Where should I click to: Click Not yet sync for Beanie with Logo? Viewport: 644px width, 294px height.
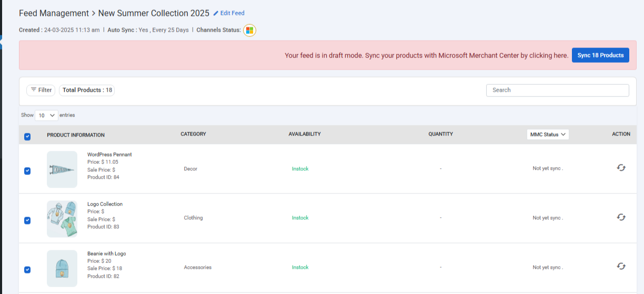pos(548,267)
